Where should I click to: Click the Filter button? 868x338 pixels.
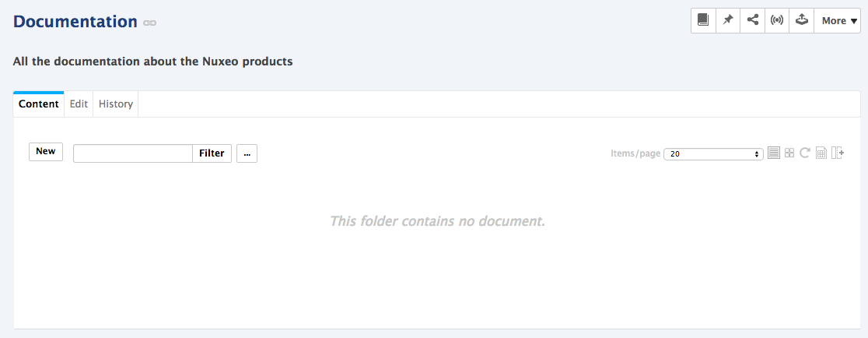pyautogui.click(x=212, y=153)
